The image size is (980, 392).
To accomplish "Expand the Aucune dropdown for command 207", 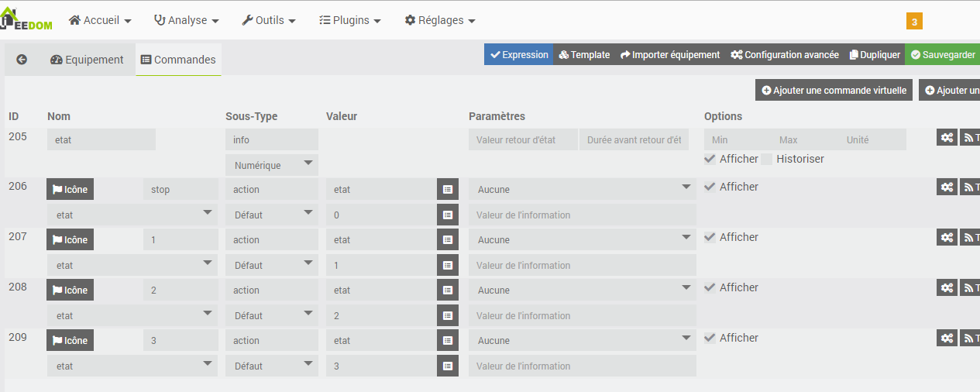I will coord(582,239).
